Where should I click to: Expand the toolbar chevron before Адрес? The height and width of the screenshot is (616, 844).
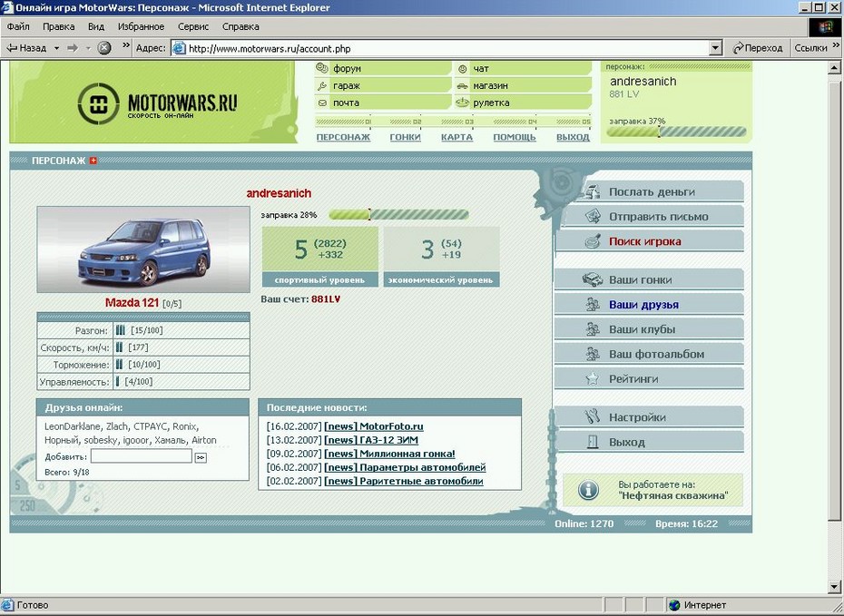(x=126, y=45)
